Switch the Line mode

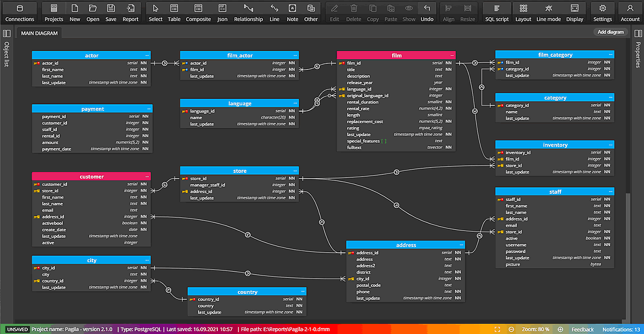click(x=548, y=12)
